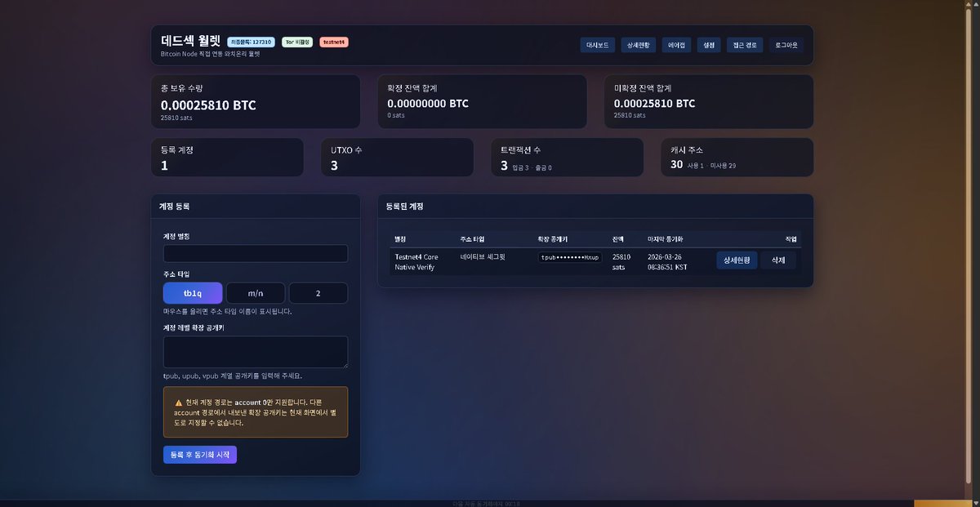Click the 확장 공개키 column header
The height and width of the screenshot is (507, 980).
point(552,239)
